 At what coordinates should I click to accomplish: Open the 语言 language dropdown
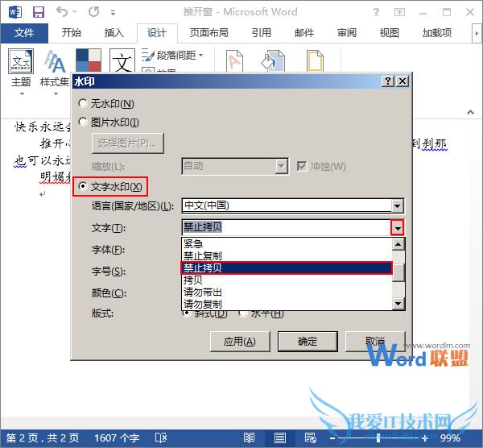pyautogui.click(x=293, y=206)
